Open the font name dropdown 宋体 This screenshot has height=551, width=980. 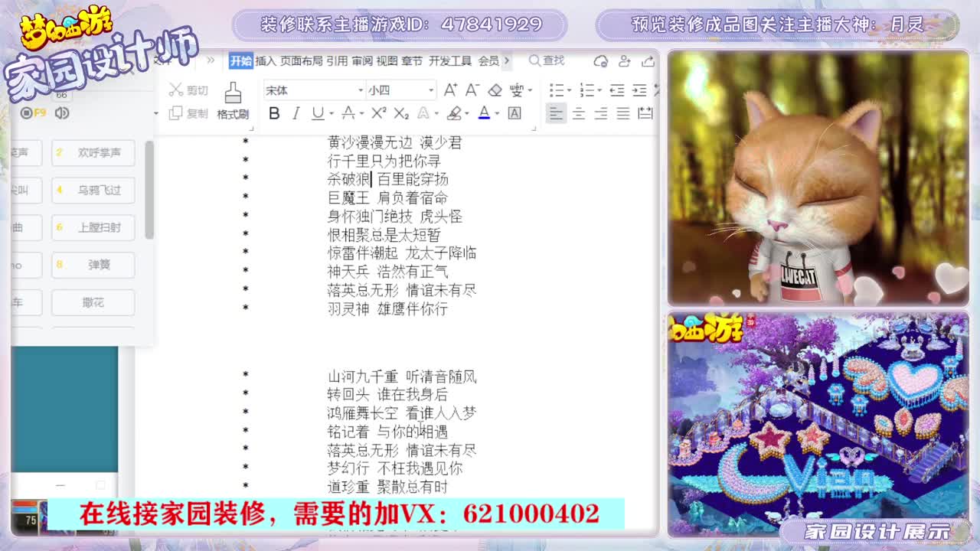[314, 90]
